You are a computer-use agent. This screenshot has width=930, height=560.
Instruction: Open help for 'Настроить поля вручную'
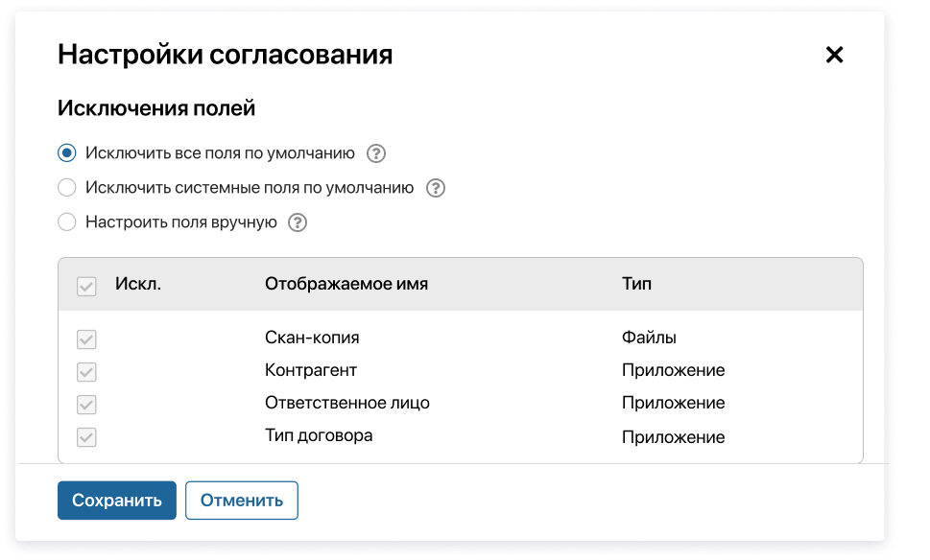(298, 222)
